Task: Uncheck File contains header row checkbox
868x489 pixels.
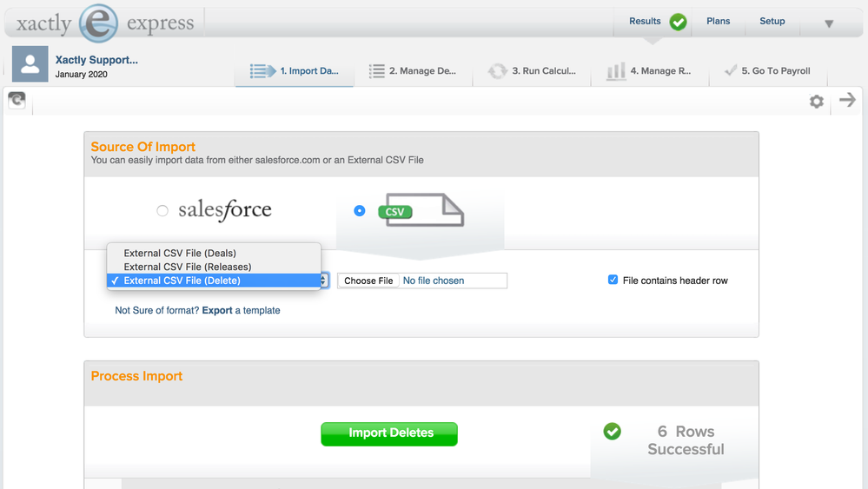Action: click(x=613, y=280)
